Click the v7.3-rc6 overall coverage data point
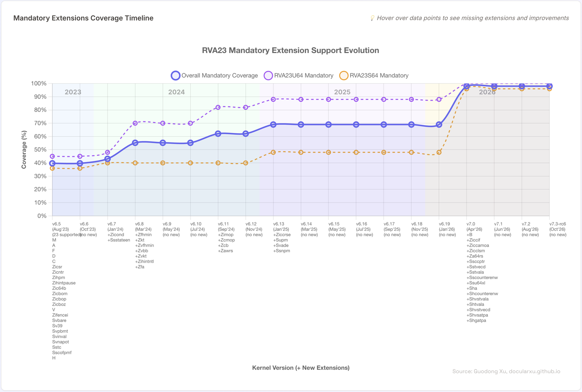The width and height of the screenshot is (582, 392). [x=549, y=86]
